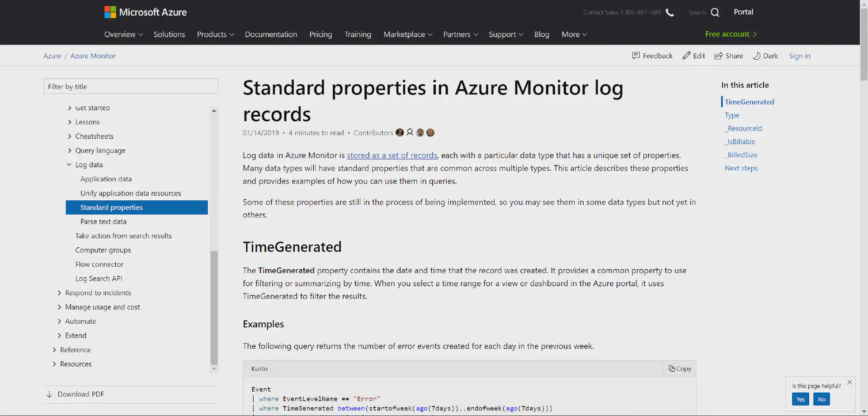Click the Feedback speech-bubble icon
Viewport: 868px width, 416px height.
[636, 56]
